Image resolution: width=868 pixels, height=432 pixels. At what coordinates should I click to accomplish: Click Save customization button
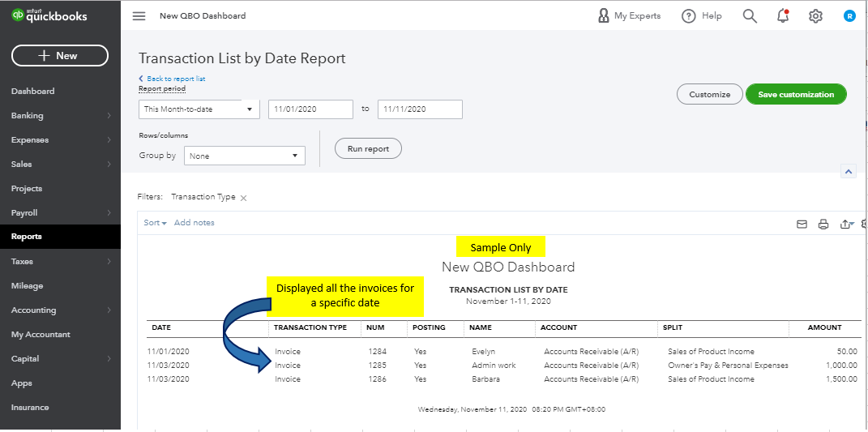pos(796,94)
